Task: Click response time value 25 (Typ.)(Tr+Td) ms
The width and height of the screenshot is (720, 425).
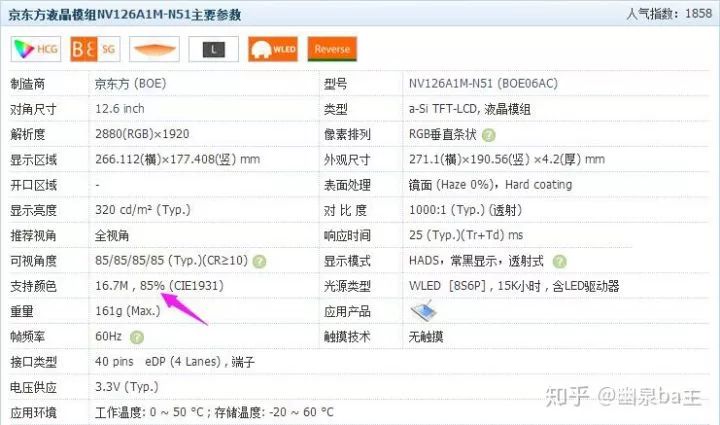Action: click(466, 235)
